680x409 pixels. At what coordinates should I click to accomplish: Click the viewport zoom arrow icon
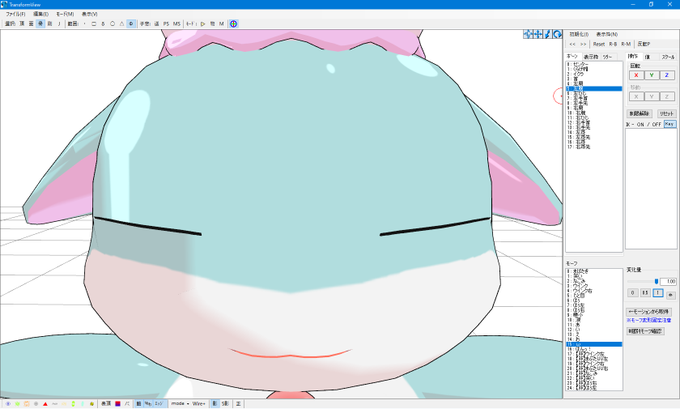547,34
